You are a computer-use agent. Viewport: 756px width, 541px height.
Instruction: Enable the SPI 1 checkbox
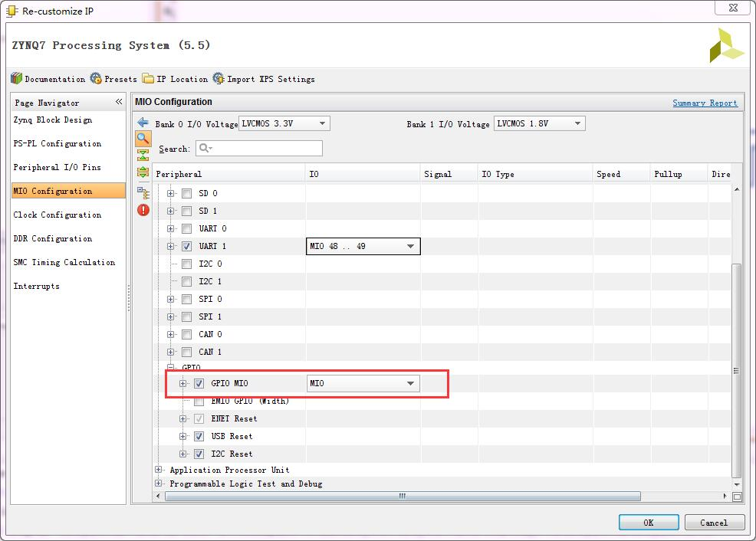186,317
